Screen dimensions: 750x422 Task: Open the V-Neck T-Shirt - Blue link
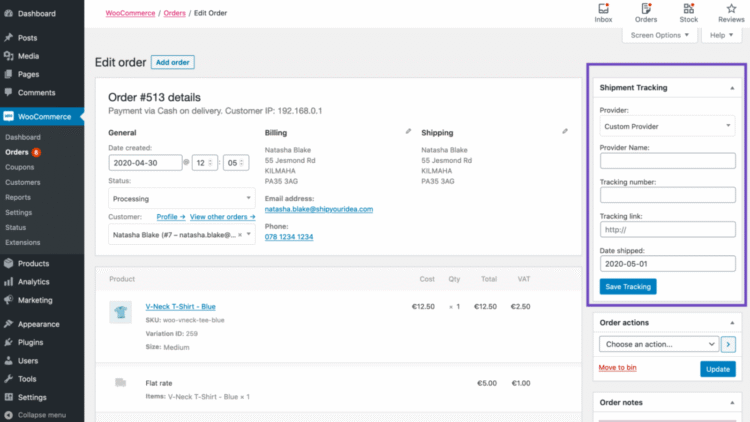point(180,306)
